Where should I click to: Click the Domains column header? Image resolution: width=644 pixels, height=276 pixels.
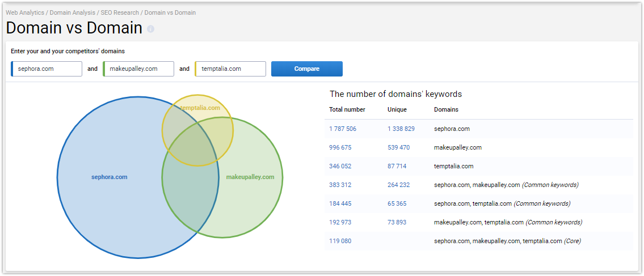(446, 110)
